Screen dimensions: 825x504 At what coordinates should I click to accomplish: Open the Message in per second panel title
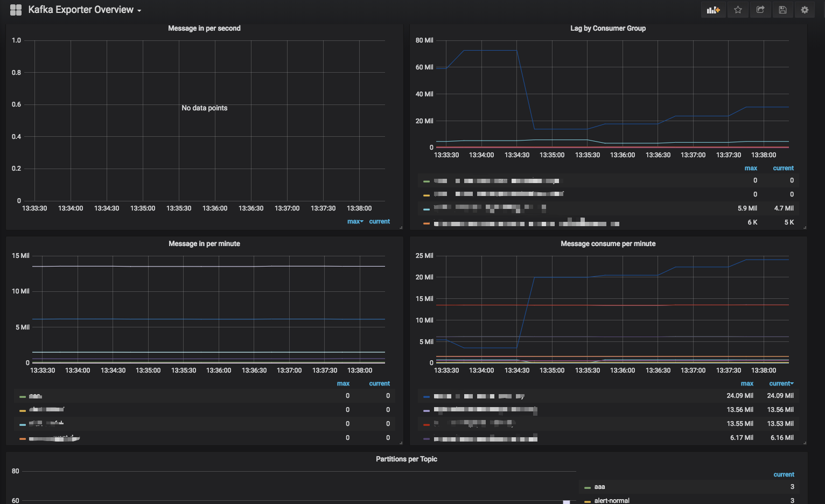pyautogui.click(x=204, y=29)
